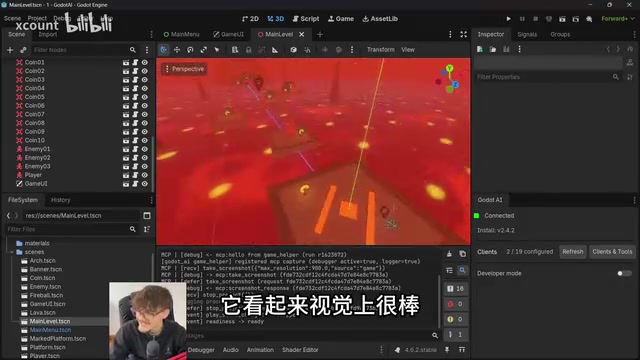Select the Player node in scene tree
This screenshot has height=360, width=640.
(33, 175)
